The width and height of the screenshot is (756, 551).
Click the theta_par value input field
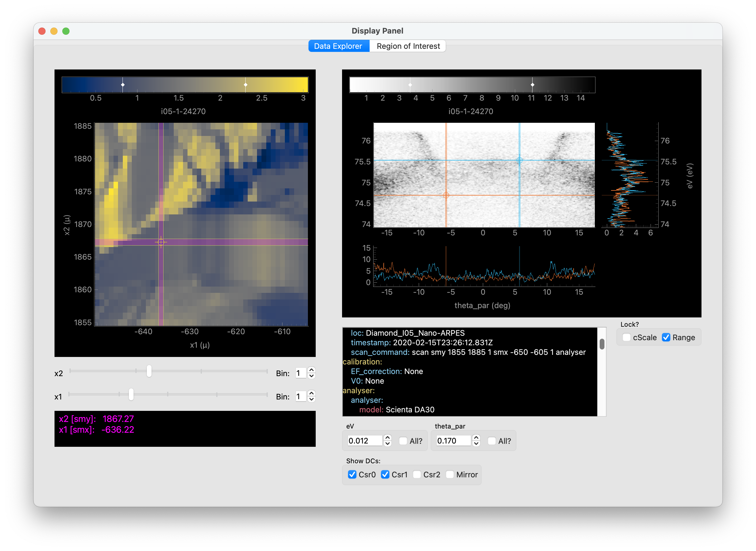(x=453, y=441)
